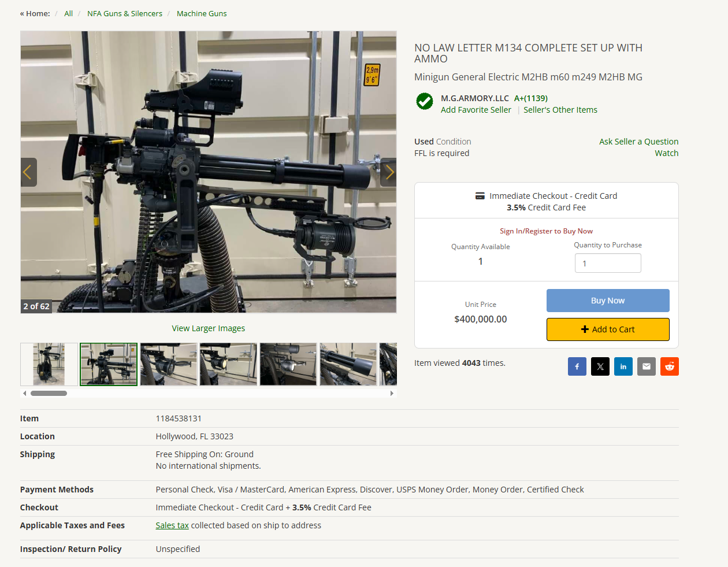Screen dimensions: 728x567
Task: Open Sales tax information link
Action: (172, 525)
